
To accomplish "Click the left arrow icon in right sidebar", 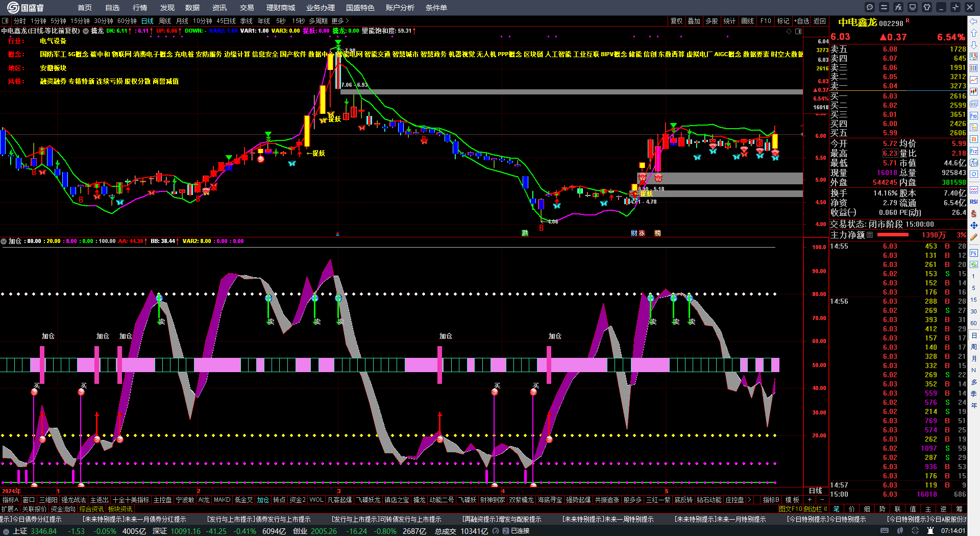I will point(974,21).
